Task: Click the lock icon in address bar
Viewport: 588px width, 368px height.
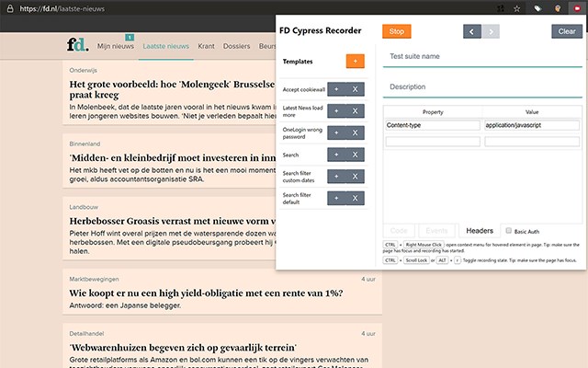Action: tap(10, 8)
